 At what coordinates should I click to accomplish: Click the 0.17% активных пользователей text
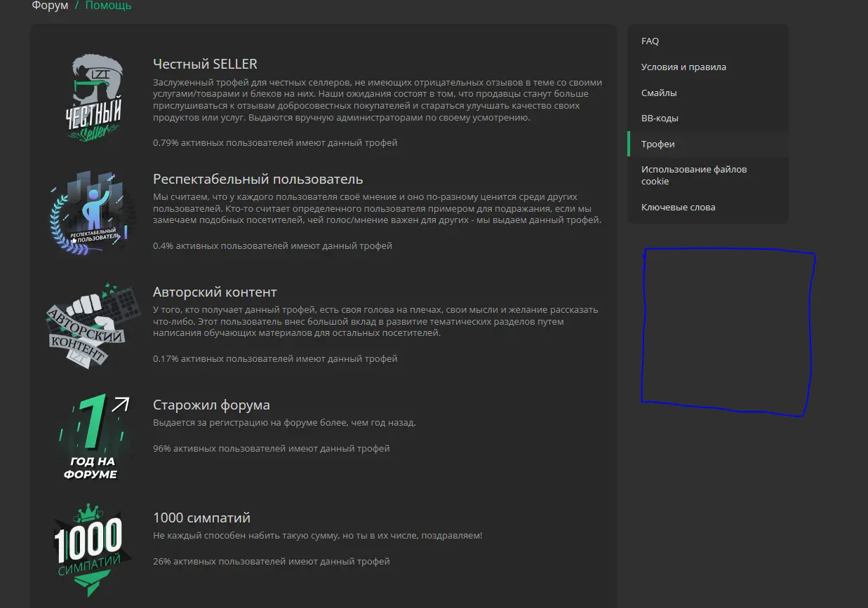(275, 359)
